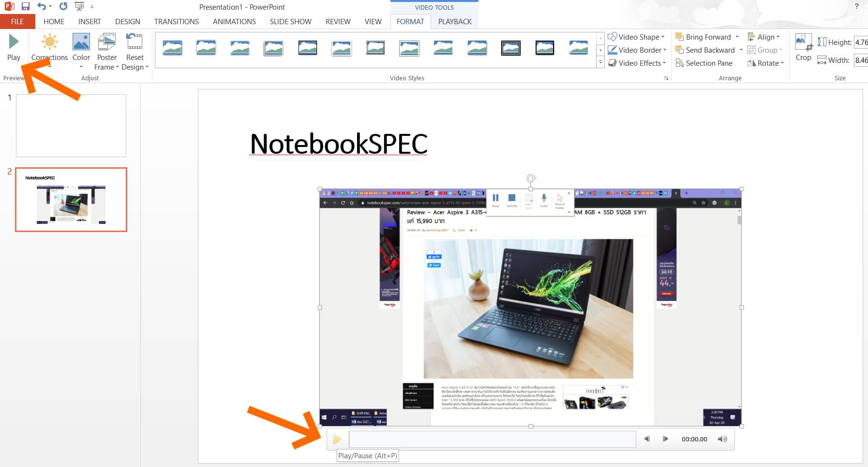Open the Video Border dropdown
868x467 pixels.
[637, 50]
